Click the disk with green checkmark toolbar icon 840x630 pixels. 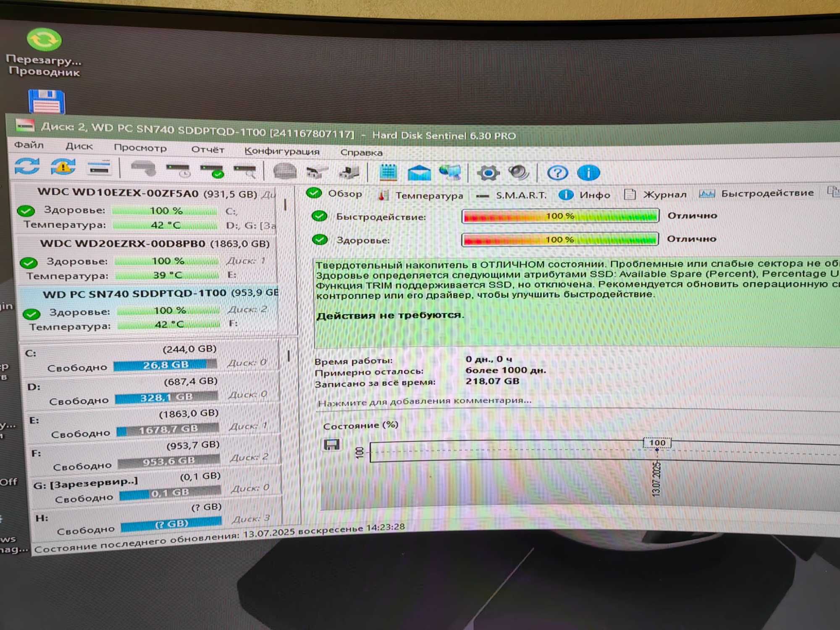click(212, 171)
